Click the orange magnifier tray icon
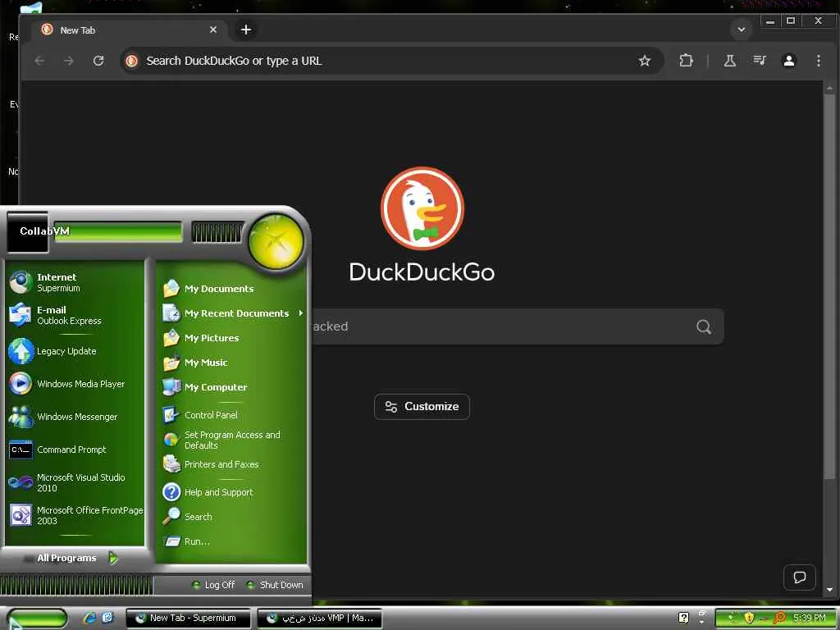 pyautogui.click(x=778, y=618)
